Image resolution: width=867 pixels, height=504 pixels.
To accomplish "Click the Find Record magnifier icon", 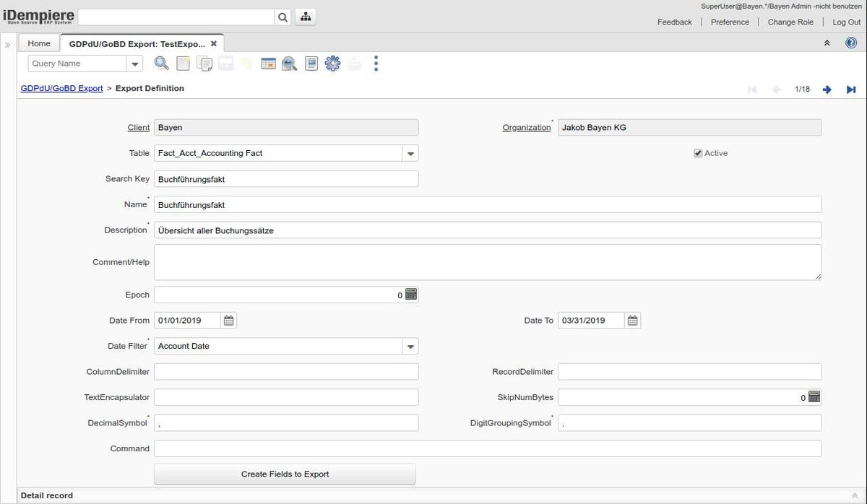I will (x=161, y=64).
